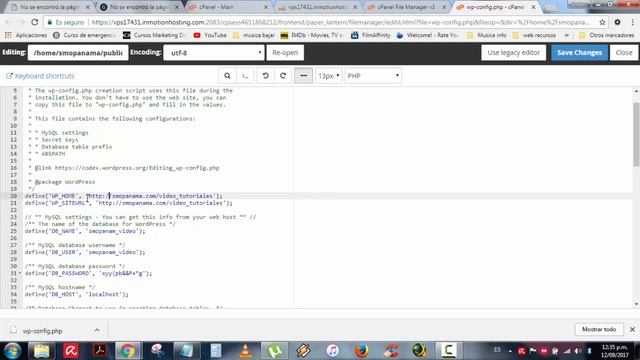Open Adobe Acrobat from taskbar

100,351
